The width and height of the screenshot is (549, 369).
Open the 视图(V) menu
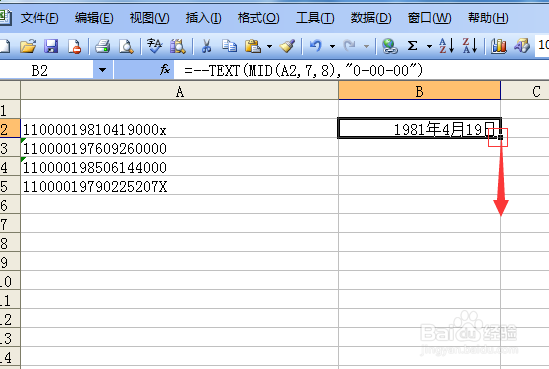[150, 18]
